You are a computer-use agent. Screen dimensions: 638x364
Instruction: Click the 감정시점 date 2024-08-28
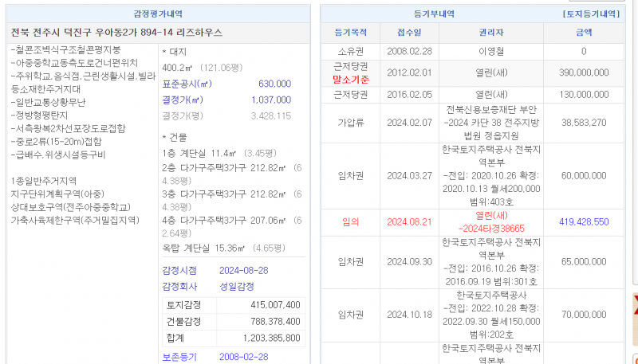(x=244, y=270)
